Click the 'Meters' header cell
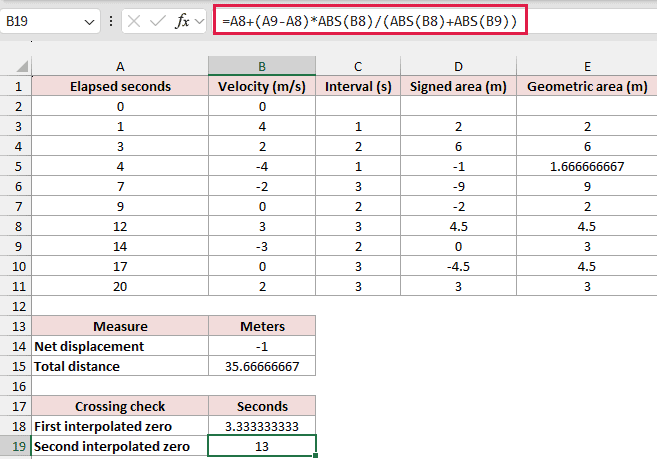This screenshot has height=459, width=657. [x=262, y=326]
